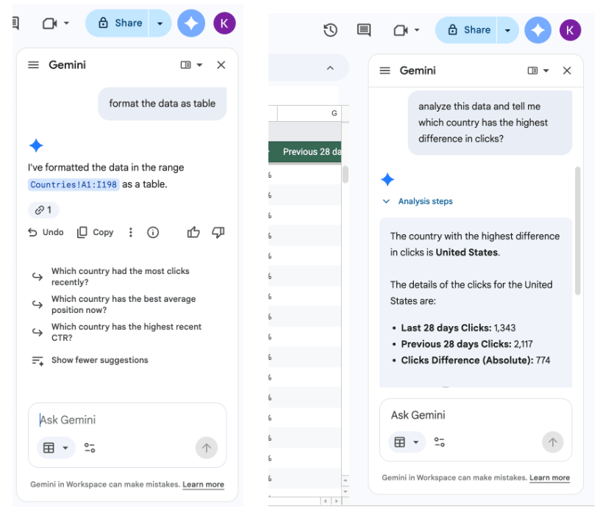600x523 pixels.
Task: Open K account avatar in right window
Action: coord(570,30)
